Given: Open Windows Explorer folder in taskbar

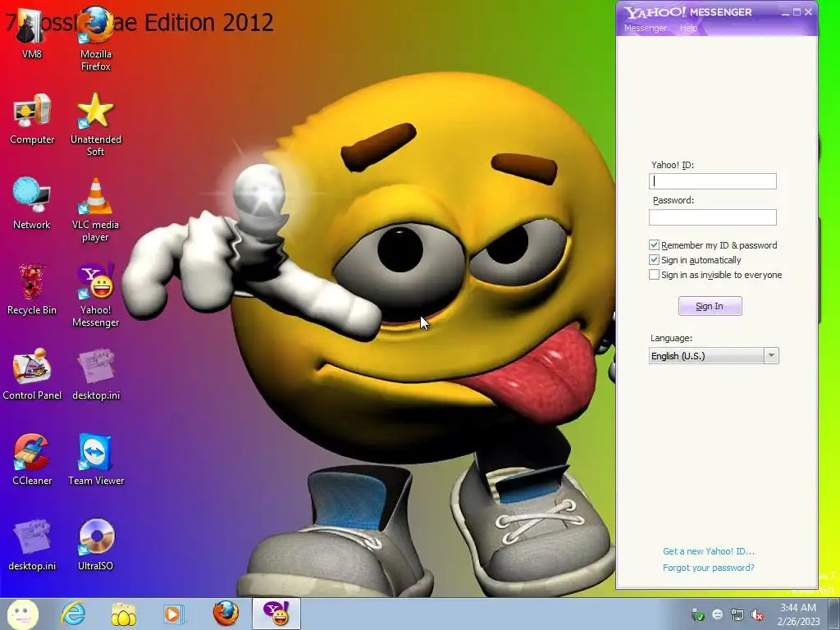Looking at the screenshot, I should click(x=123, y=614).
